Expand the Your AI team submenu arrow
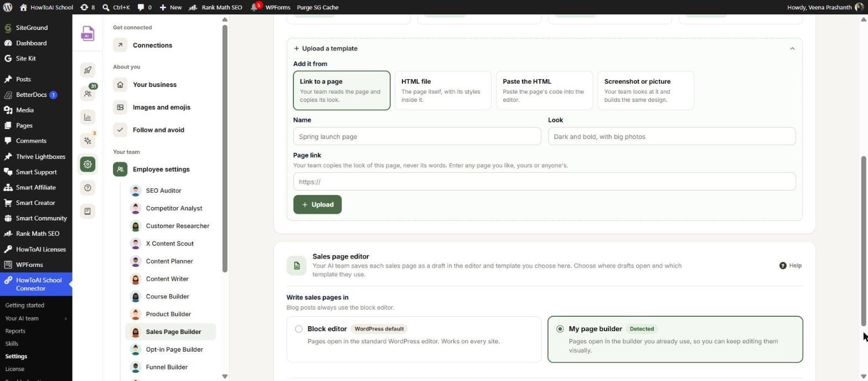The width and height of the screenshot is (868, 381). click(x=65, y=319)
